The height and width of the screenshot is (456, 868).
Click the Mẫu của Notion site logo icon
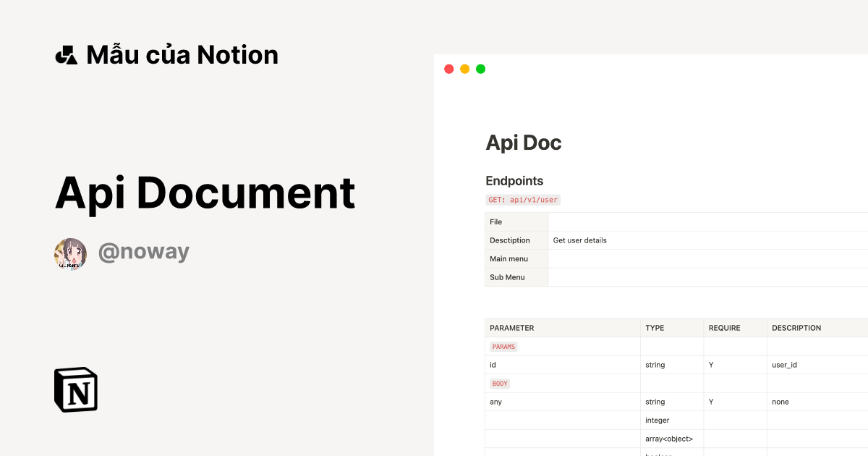[66, 54]
